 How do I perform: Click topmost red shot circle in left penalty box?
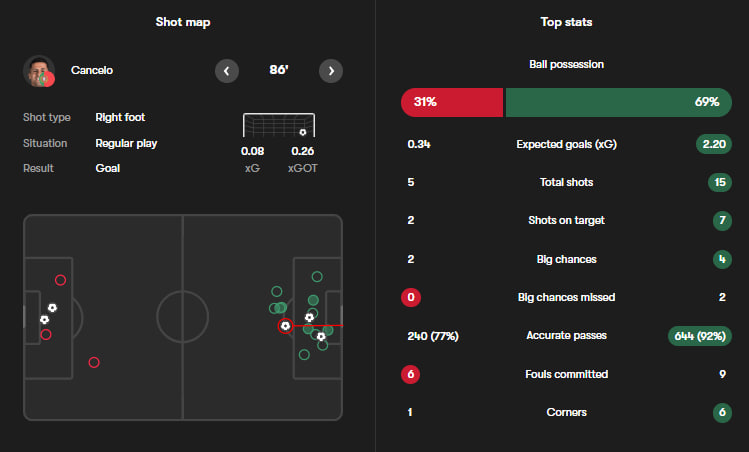[x=60, y=280]
